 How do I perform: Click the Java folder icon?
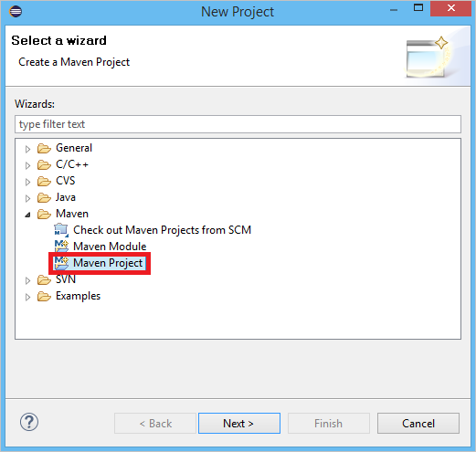[44, 198]
